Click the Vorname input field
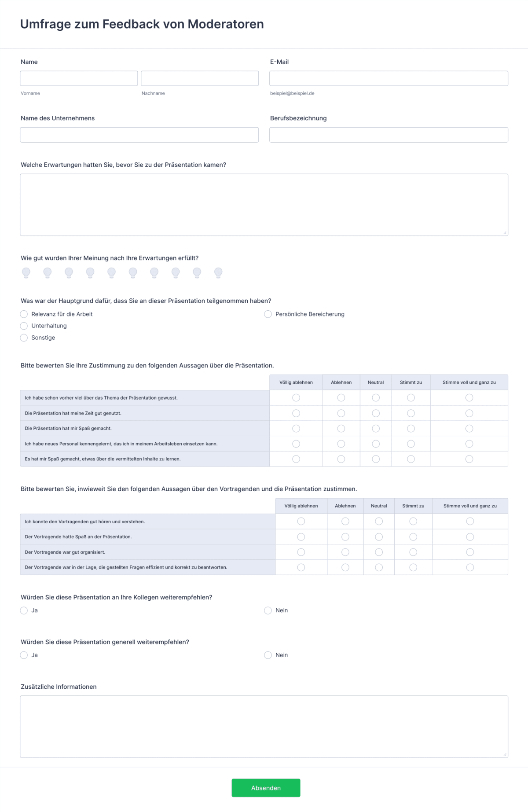Screen dimensions: 528x812 pyautogui.click(x=78, y=78)
